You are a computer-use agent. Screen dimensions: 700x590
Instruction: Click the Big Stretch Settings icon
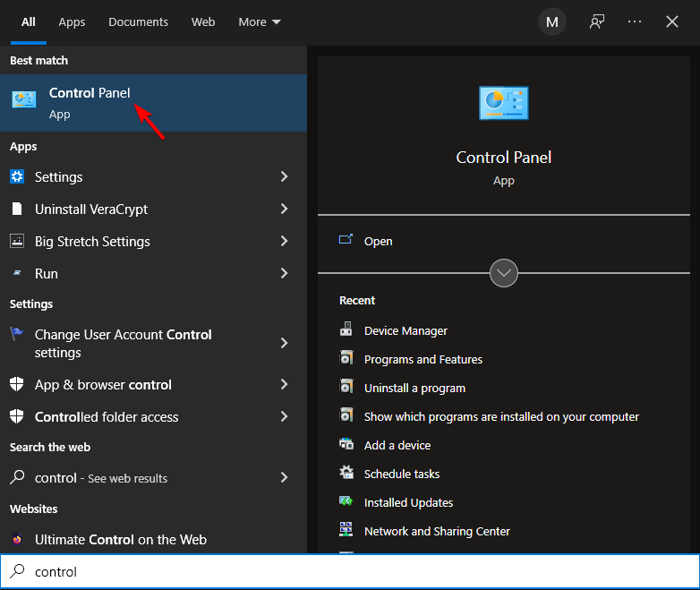coord(17,241)
